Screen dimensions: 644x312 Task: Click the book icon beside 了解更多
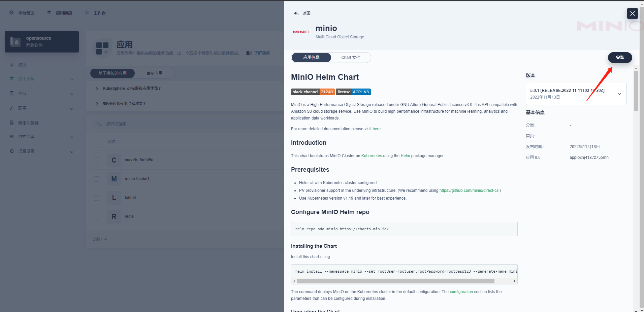pyautogui.click(x=249, y=53)
